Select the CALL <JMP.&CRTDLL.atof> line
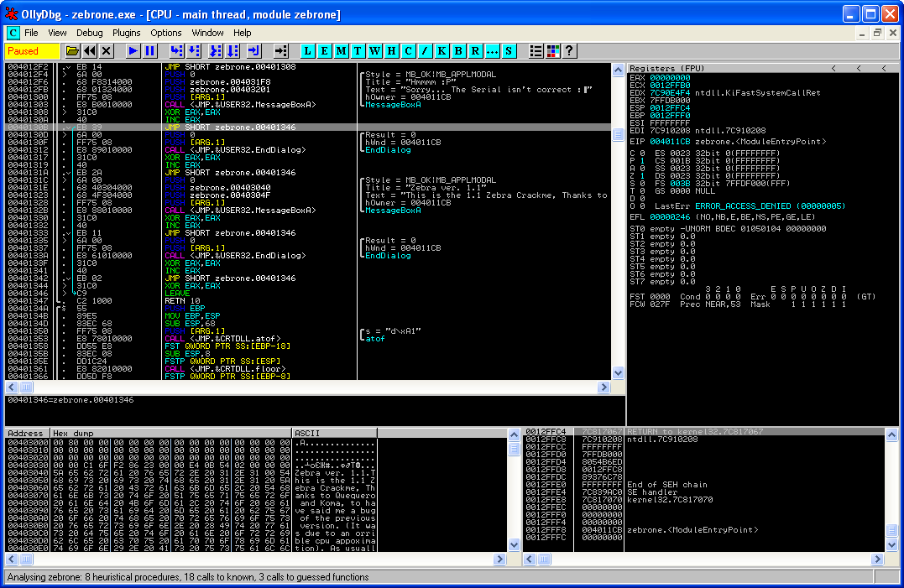 pyautogui.click(x=308, y=339)
